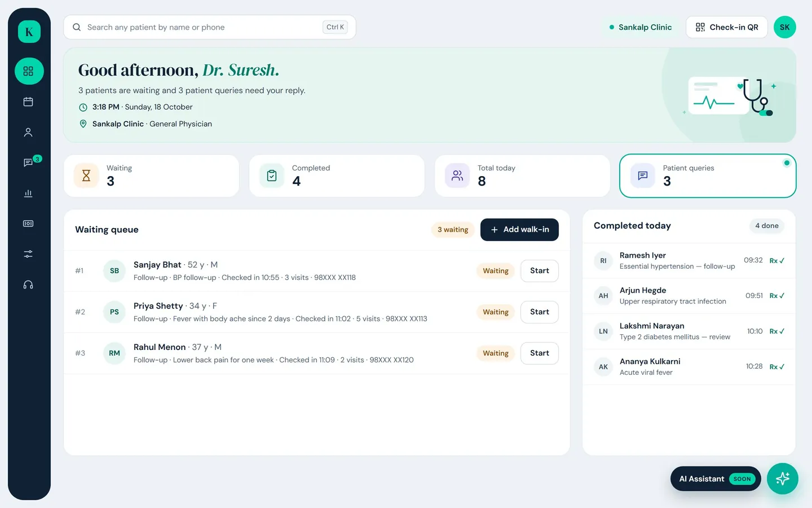Start consultation for Priya Shetty
This screenshot has width=812, height=508.
point(540,312)
